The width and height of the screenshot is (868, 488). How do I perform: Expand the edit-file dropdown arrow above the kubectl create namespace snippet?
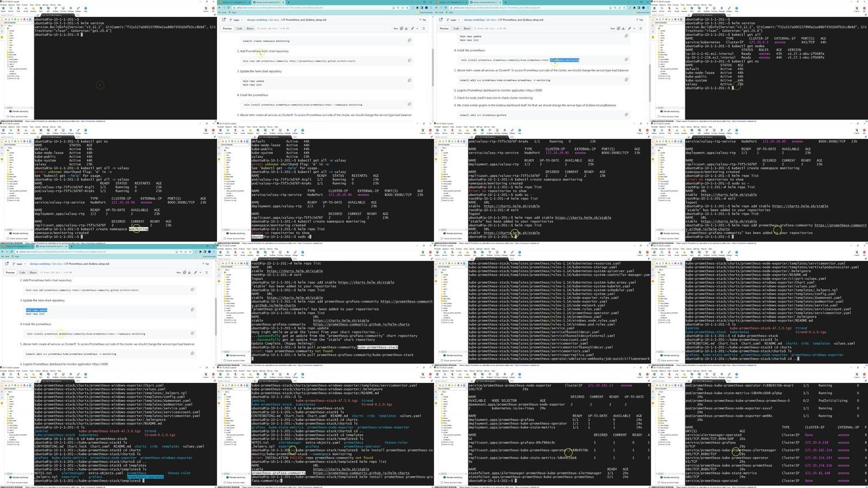point(417,28)
